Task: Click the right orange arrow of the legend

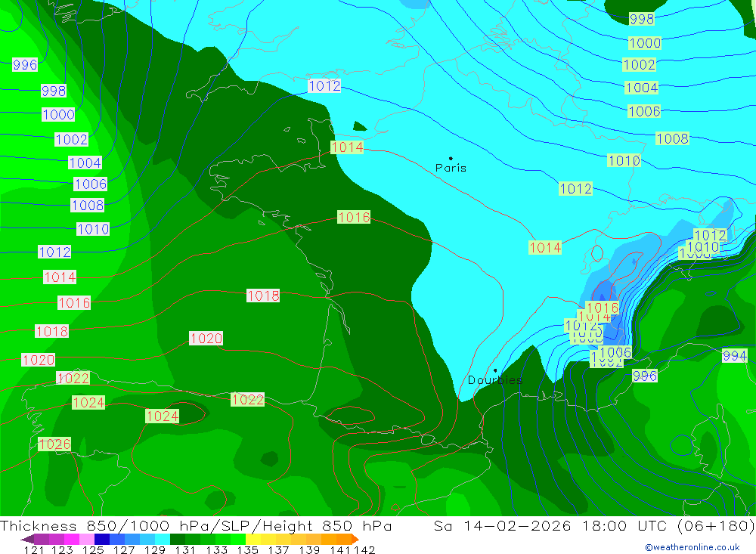Action: click(x=355, y=539)
